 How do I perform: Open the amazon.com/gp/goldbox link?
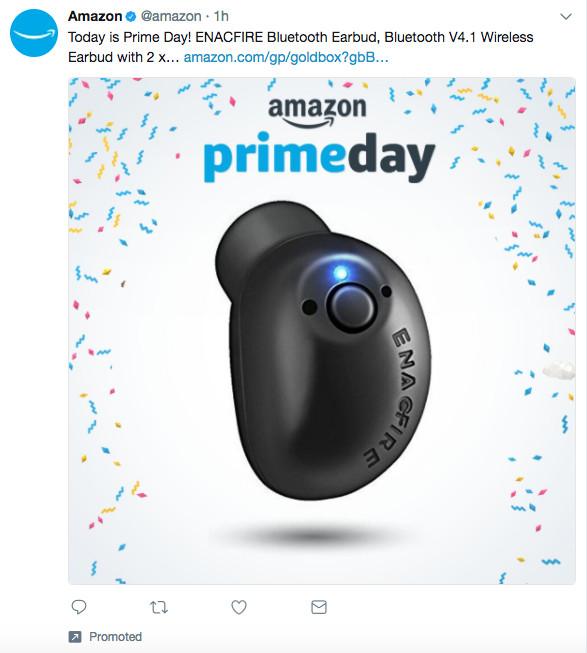pos(286,57)
